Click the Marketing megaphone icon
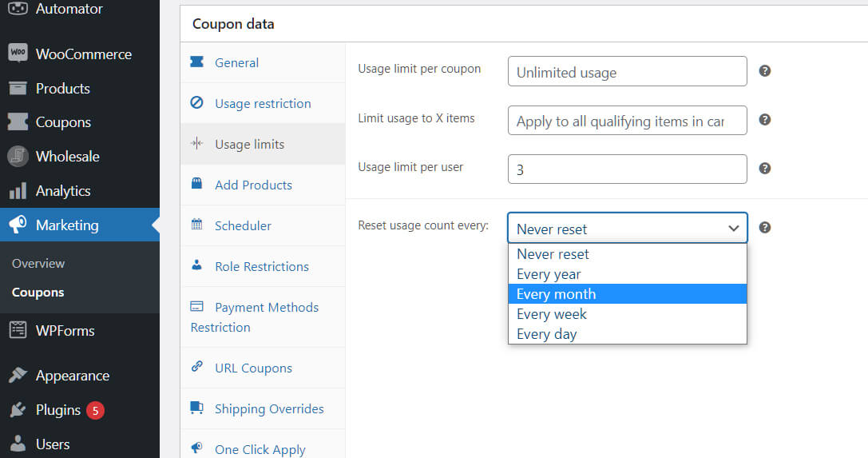The width and height of the screenshot is (868, 458). click(18, 225)
